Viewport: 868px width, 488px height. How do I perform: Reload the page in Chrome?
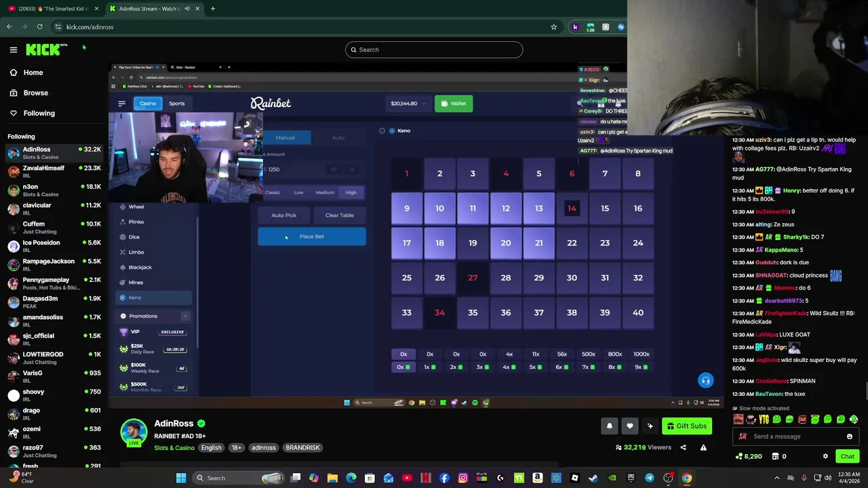pyautogui.click(x=39, y=27)
